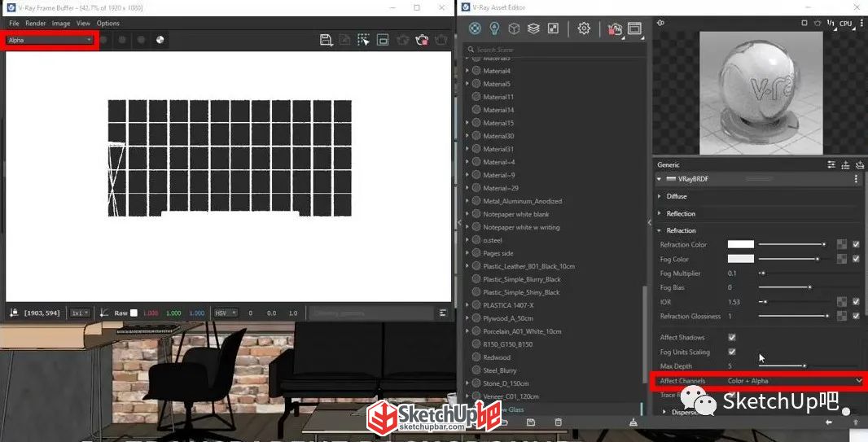This screenshot has height=442, width=868.
Task: Select the Metal_Aluminum_Anodized material
Action: click(522, 201)
